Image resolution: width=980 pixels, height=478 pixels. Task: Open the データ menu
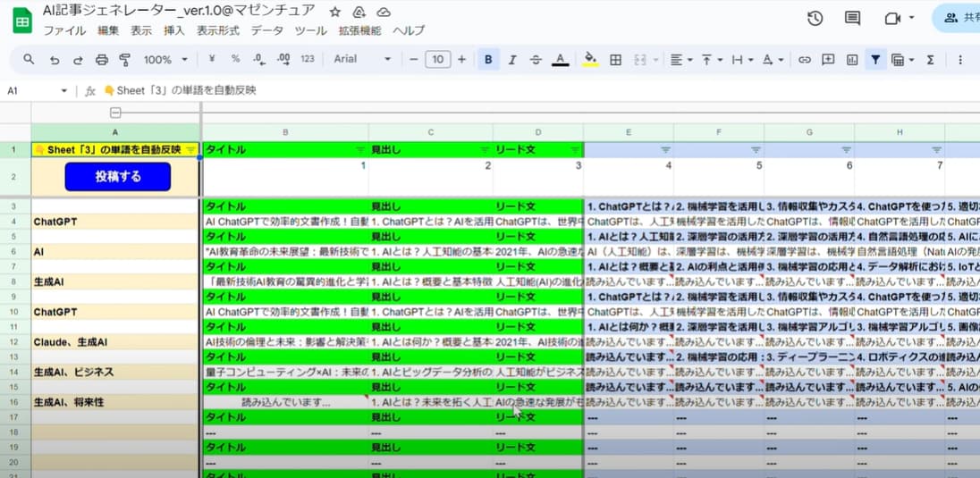266,30
